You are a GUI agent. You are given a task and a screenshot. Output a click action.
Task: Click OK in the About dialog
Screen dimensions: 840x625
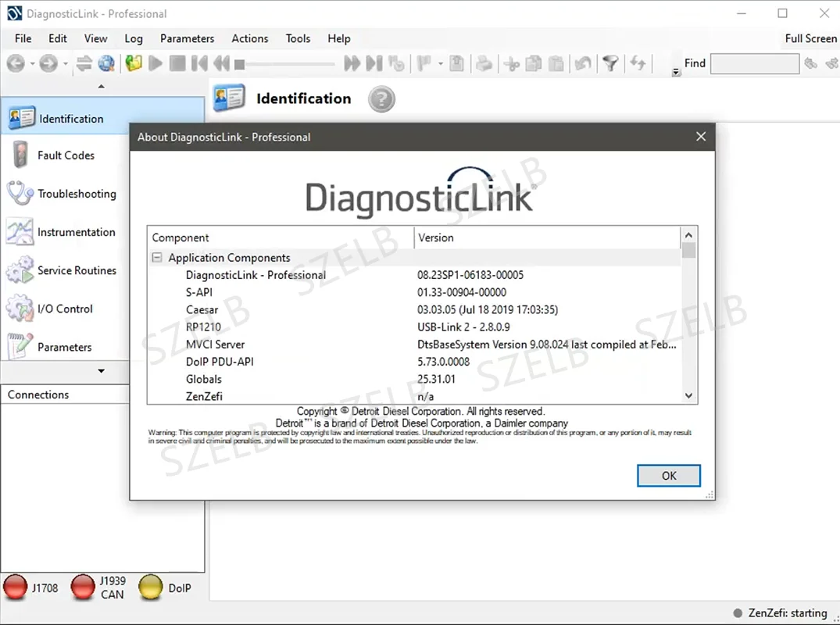coord(669,476)
